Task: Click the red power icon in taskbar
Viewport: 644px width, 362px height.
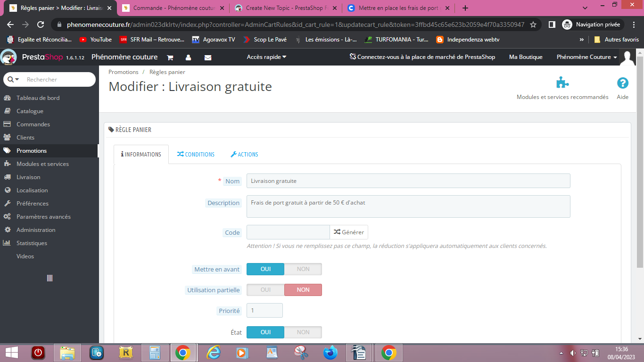Action: click(x=38, y=353)
